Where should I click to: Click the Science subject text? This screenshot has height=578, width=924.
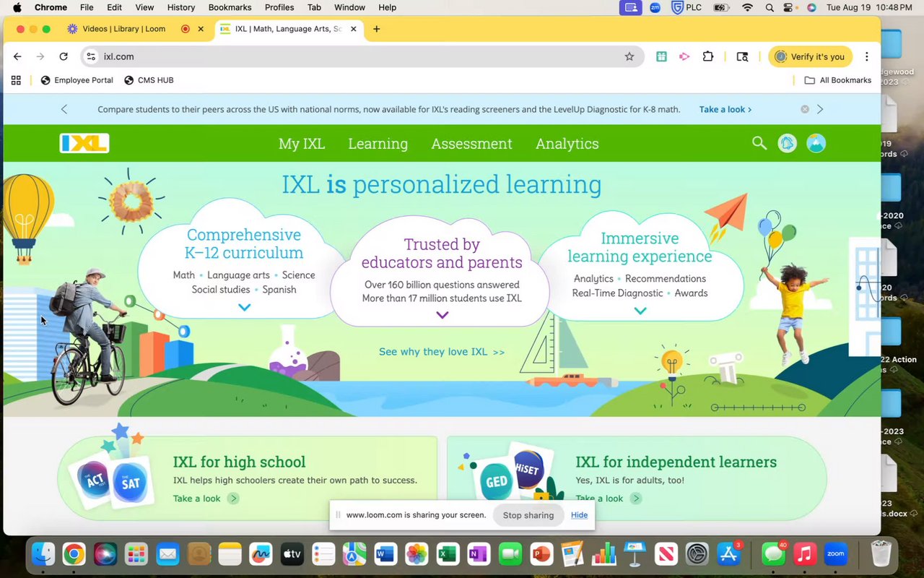tap(298, 275)
